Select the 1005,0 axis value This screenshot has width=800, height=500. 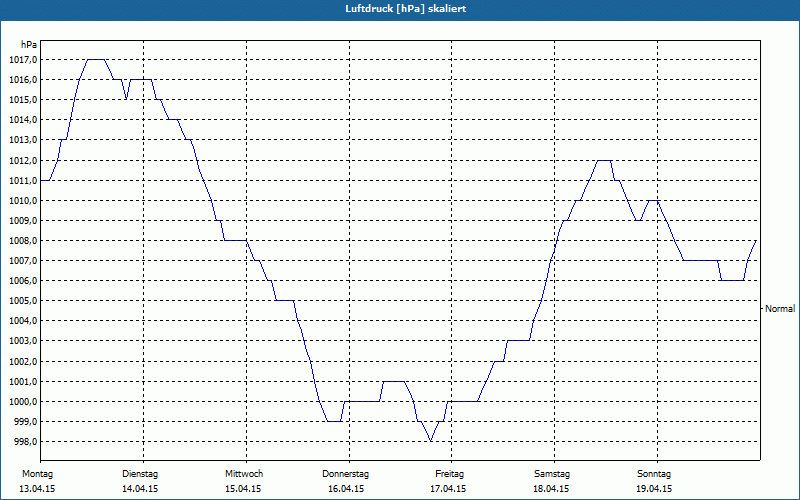pos(23,301)
